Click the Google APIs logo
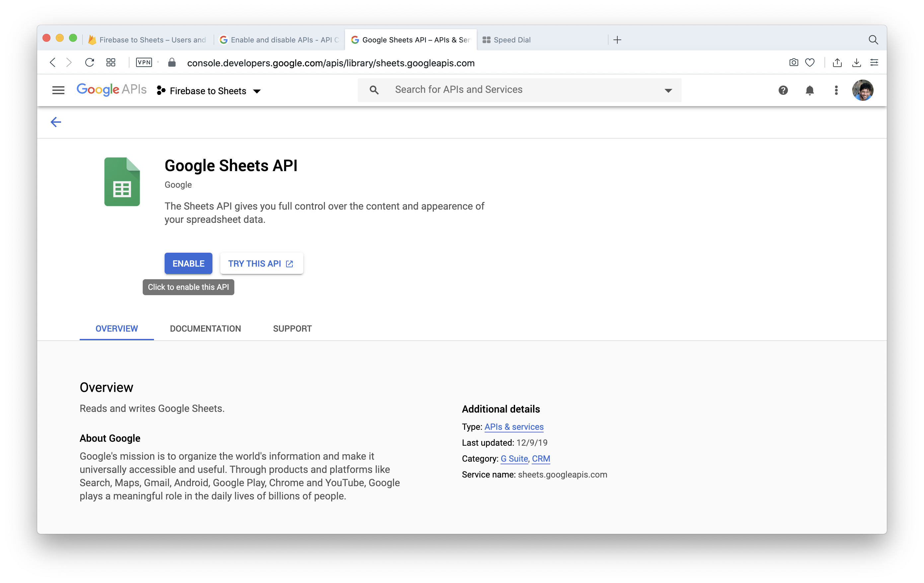This screenshot has height=583, width=924. pos(112,90)
